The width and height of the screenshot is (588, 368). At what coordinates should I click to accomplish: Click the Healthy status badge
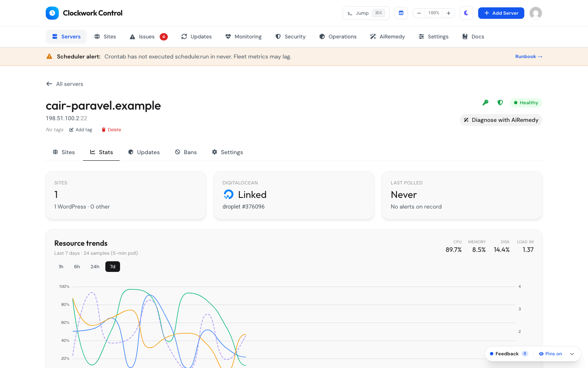tap(526, 103)
